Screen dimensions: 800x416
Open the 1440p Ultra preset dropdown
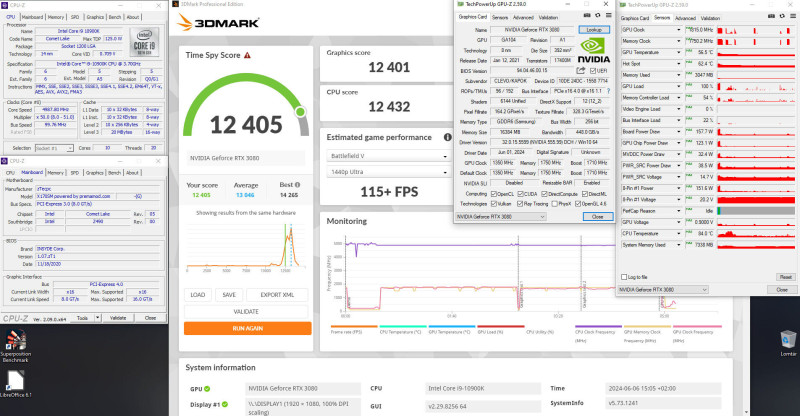pyautogui.click(x=388, y=172)
